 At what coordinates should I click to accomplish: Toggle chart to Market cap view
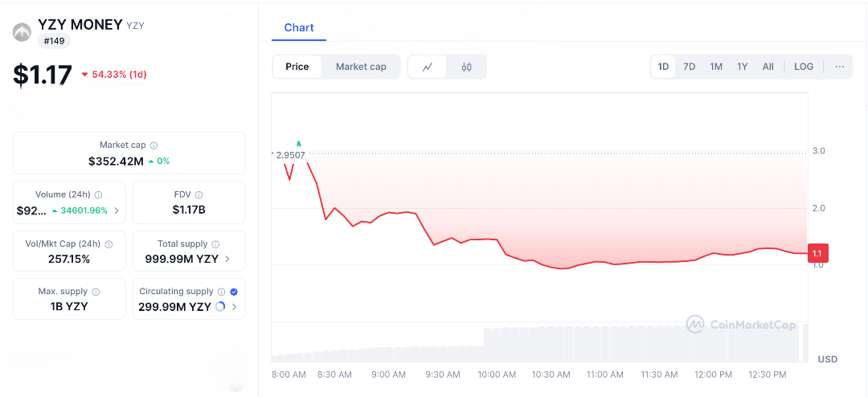pyautogui.click(x=361, y=67)
